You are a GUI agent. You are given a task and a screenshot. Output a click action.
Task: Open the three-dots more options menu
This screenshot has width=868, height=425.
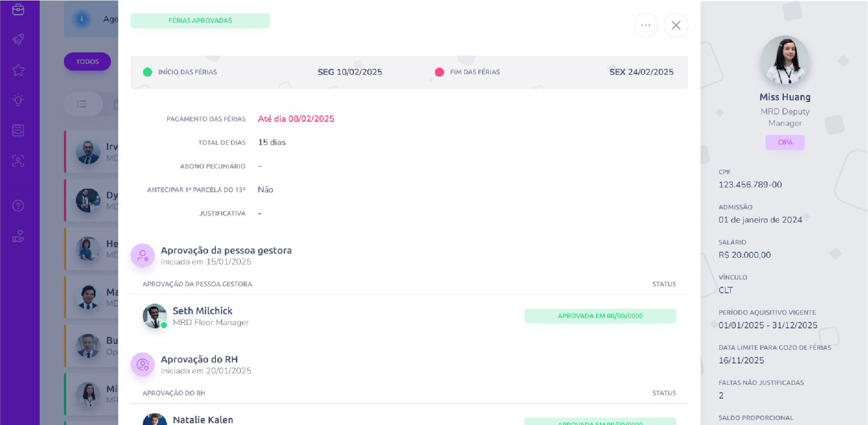[x=645, y=26]
